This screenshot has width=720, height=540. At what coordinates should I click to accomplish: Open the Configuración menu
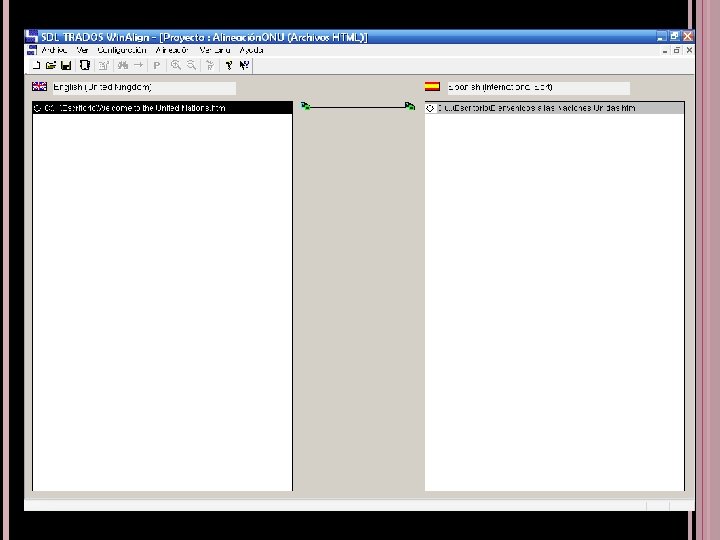[x=122, y=50]
